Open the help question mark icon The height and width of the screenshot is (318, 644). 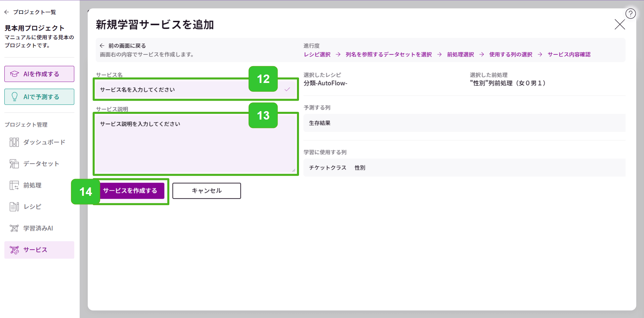(x=631, y=14)
